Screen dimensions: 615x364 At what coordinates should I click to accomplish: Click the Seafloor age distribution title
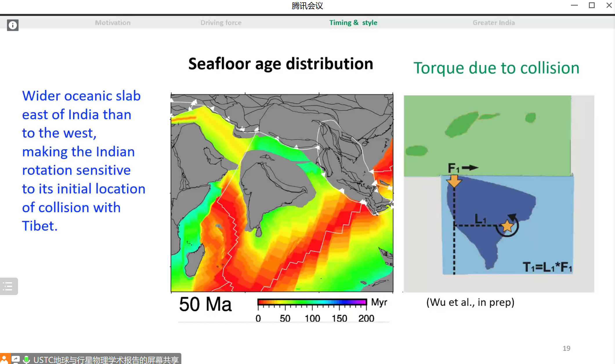[281, 64]
